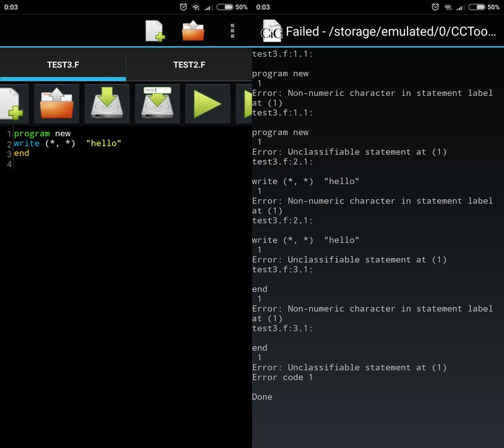Screen dimensions: 504x448
Task: Tap the last 'Unclassifiable statement at (1)' error
Action: point(350,367)
